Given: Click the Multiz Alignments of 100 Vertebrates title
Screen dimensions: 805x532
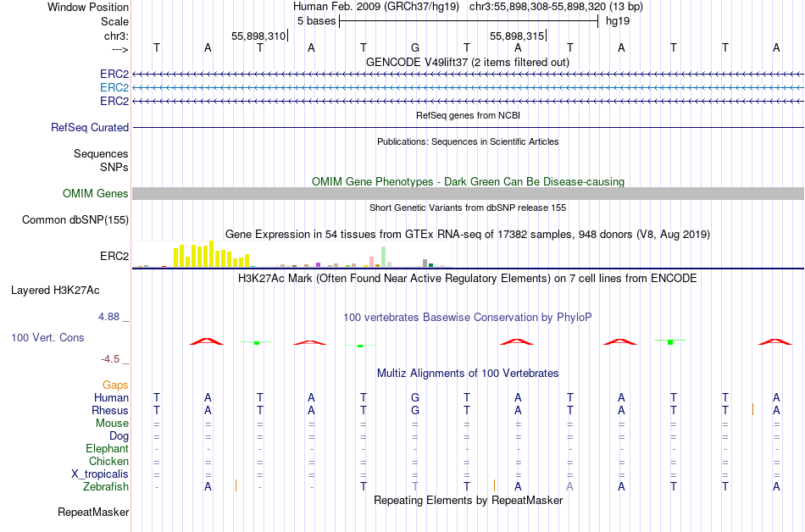Looking at the screenshot, I should [x=468, y=374].
